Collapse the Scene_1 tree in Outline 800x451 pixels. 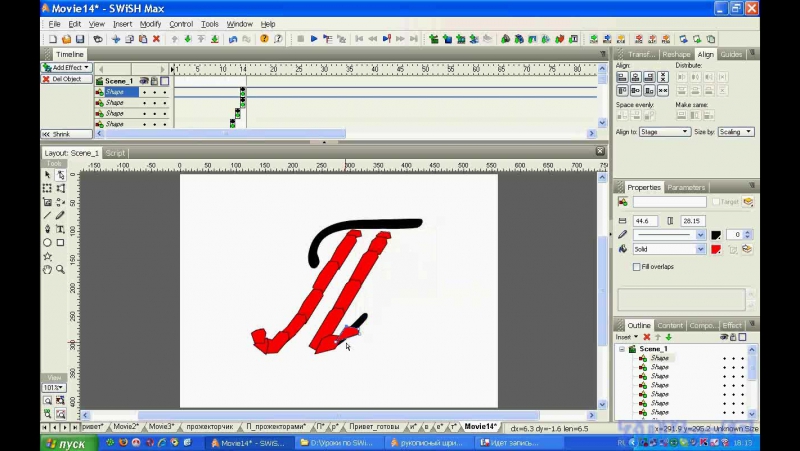(621, 349)
